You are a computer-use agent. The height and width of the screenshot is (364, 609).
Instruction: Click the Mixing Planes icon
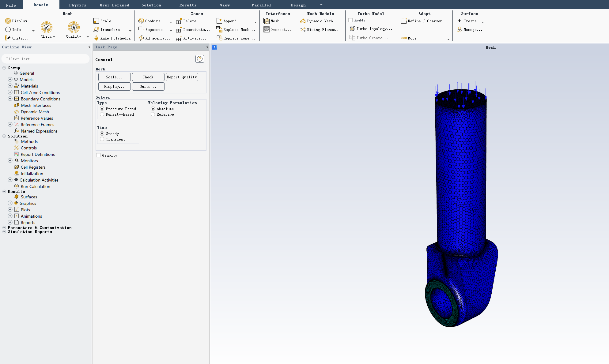303,29
